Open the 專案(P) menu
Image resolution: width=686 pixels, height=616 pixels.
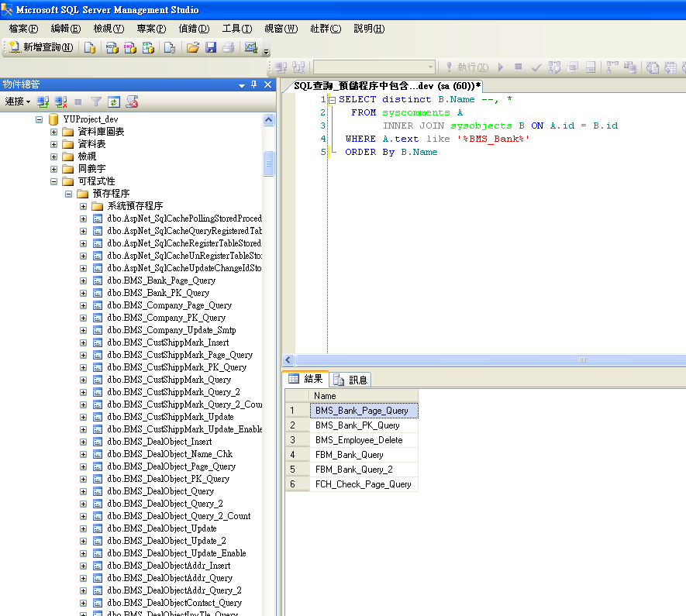[151, 29]
